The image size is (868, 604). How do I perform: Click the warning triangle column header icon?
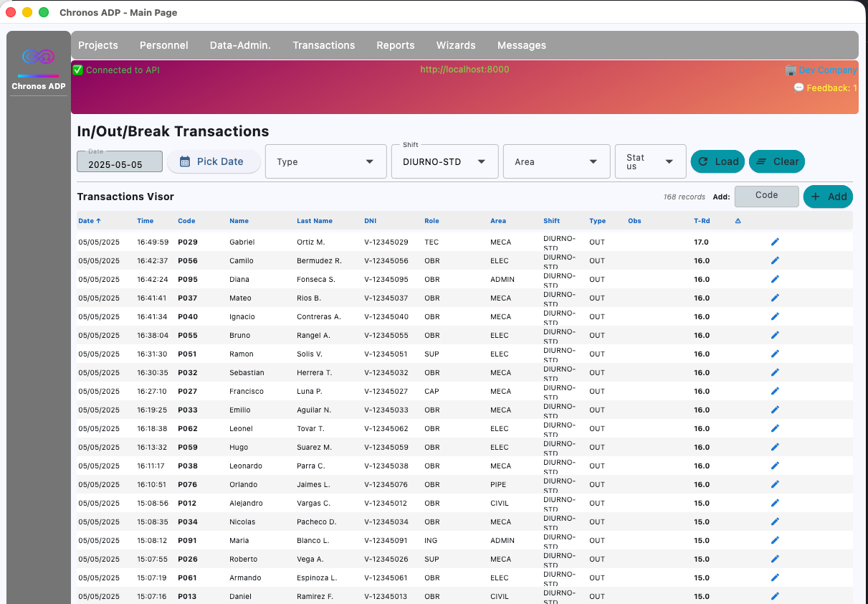[738, 221]
